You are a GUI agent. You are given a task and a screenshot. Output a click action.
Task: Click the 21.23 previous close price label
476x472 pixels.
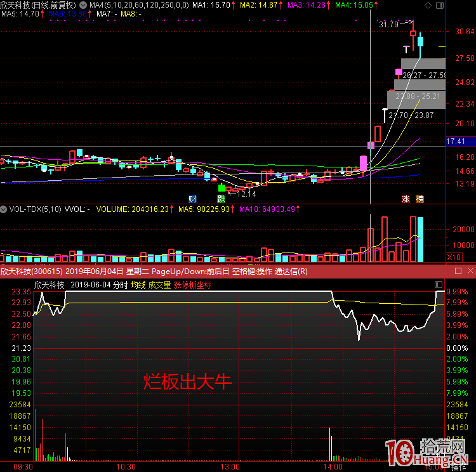pos(21,348)
